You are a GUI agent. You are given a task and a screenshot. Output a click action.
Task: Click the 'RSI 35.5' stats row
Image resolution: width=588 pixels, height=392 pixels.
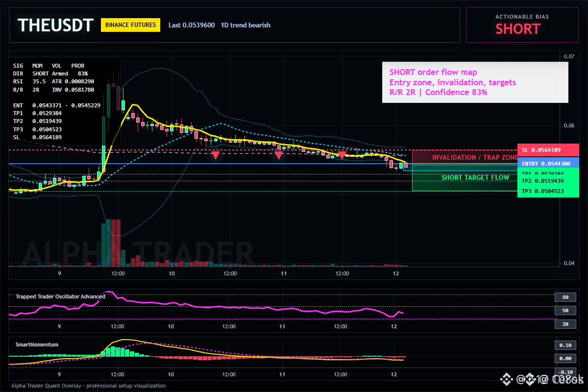pos(29,81)
